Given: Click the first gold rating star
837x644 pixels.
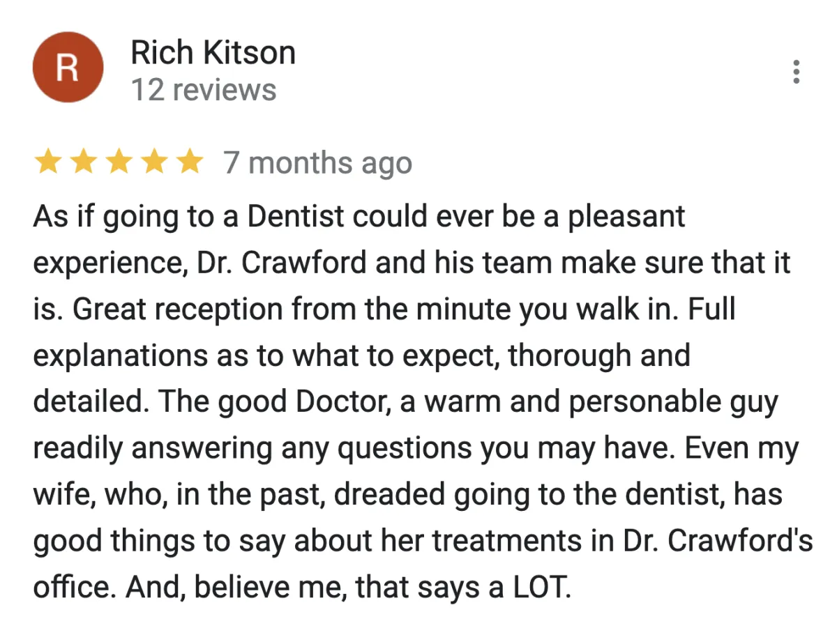Looking at the screenshot, I should pyautogui.click(x=47, y=163).
